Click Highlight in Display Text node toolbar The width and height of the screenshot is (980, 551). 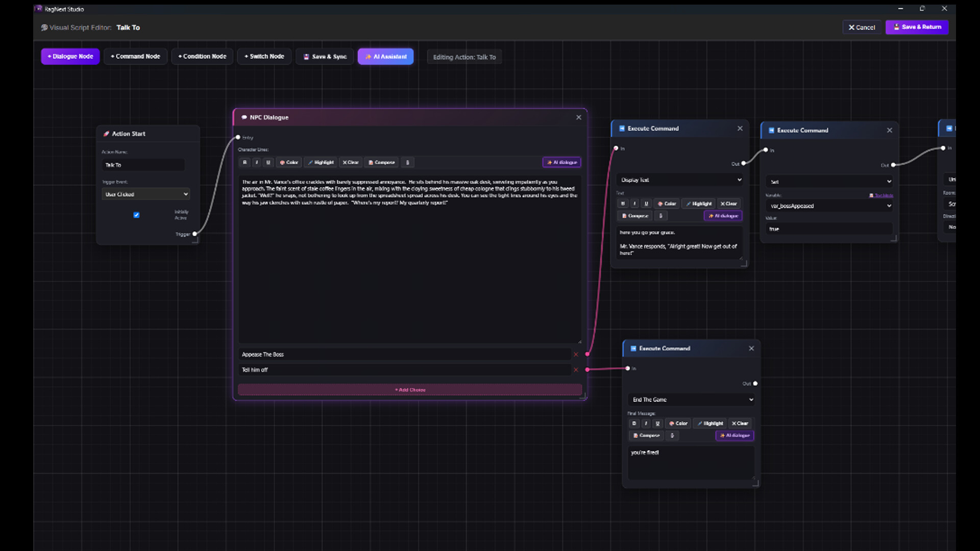(x=698, y=204)
